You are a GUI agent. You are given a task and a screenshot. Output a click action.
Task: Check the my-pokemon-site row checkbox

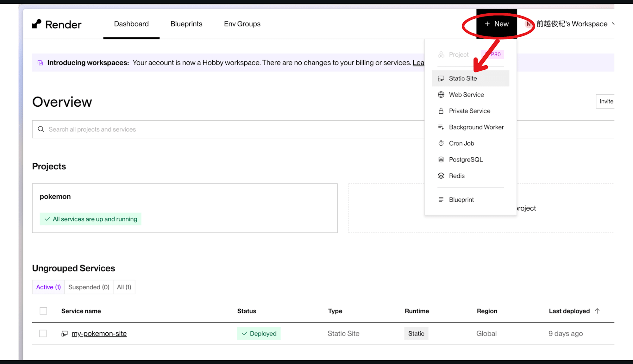pyautogui.click(x=43, y=334)
